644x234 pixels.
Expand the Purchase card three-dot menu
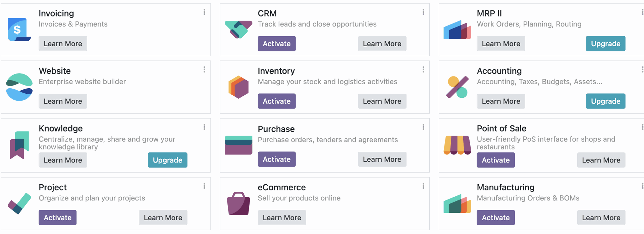423,127
